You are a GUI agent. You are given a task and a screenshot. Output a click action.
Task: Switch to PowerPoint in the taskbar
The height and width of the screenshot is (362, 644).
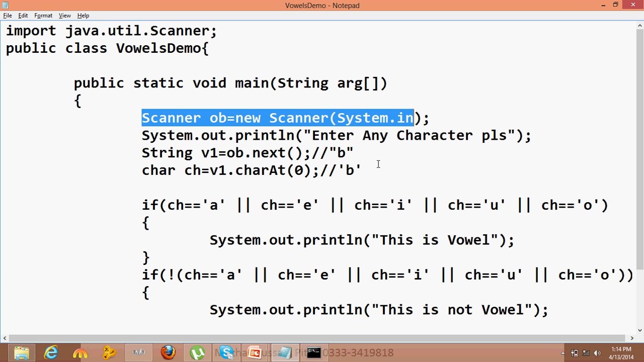(256, 353)
